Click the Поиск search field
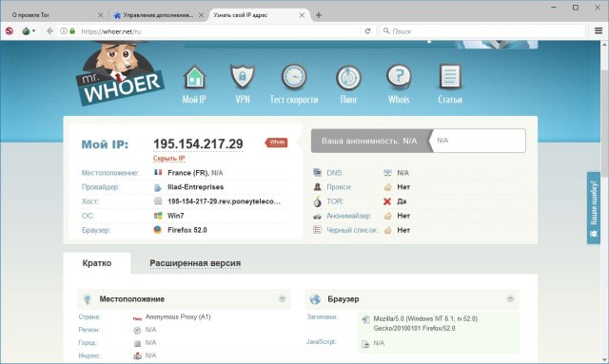 coord(482,31)
